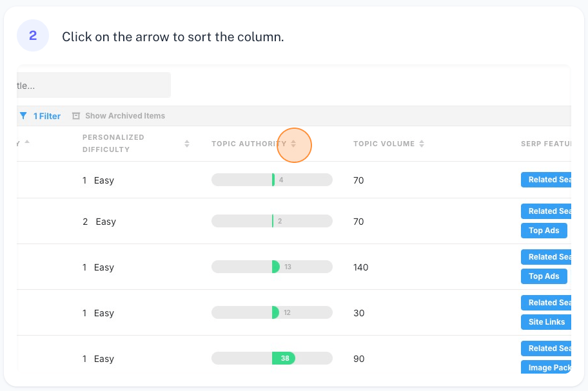Toggle Show Archived Items

[125, 116]
